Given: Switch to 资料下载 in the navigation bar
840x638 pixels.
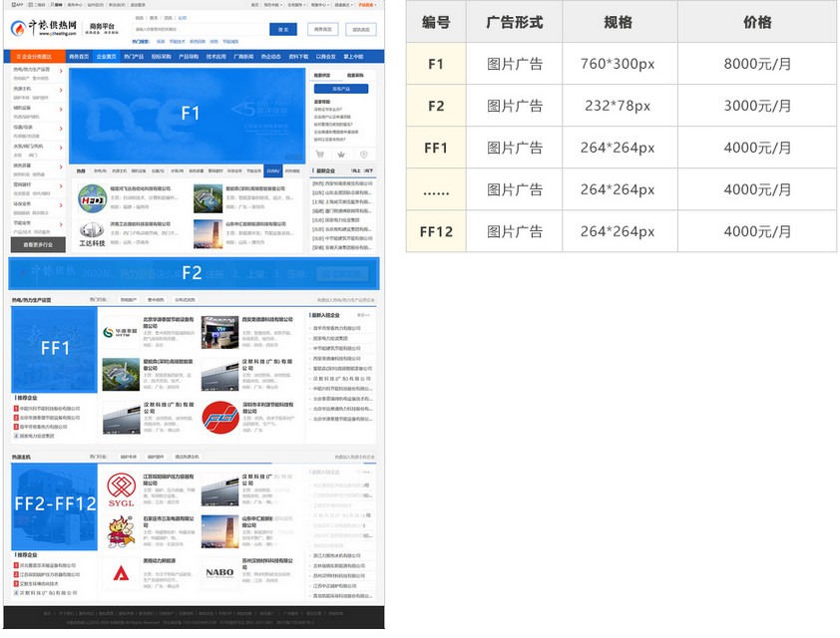Looking at the screenshot, I should pyautogui.click(x=298, y=57).
